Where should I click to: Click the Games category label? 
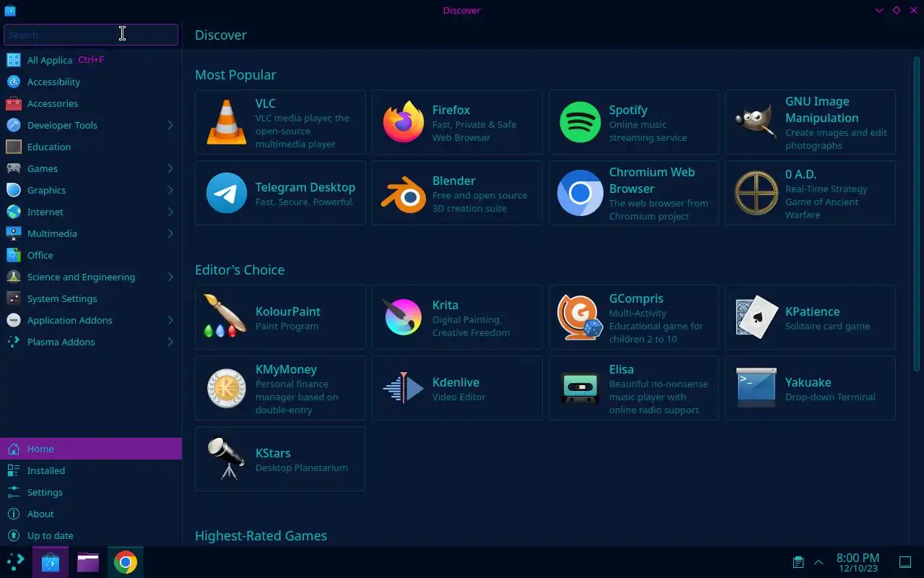point(43,168)
